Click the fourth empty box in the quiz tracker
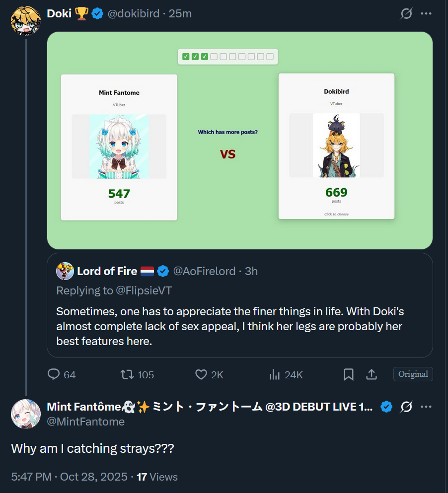448x493 pixels. [x=241, y=57]
